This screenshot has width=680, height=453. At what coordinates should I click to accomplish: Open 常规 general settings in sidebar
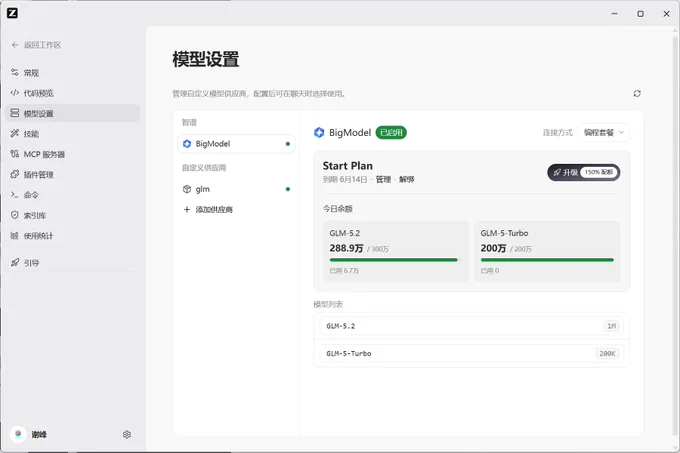(72, 73)
